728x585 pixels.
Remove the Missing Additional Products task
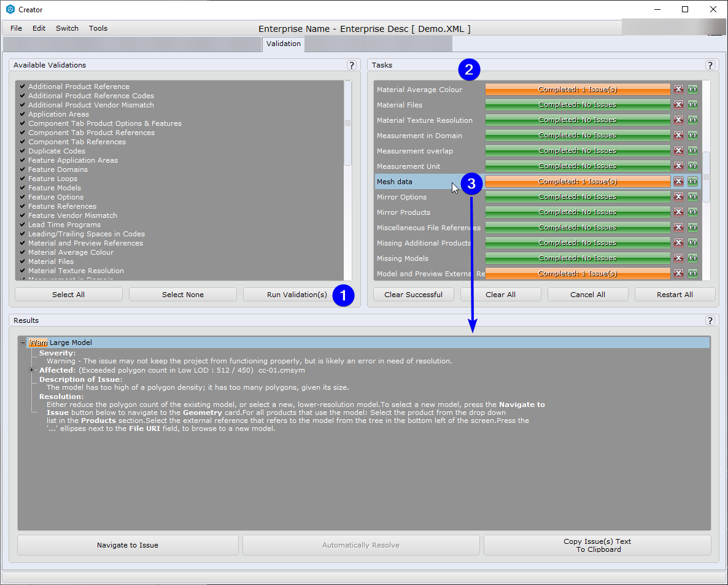[678, 242]
